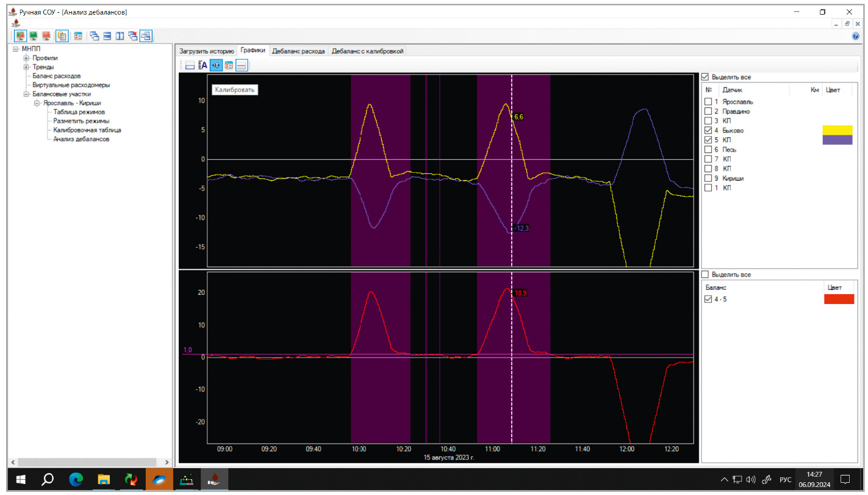Image resolution: width=868 pixels, height=495 pixels.
Task: Click the highlighted arrange windows toolbar icon
Action: pyautogui.click(x=145, y=36)
